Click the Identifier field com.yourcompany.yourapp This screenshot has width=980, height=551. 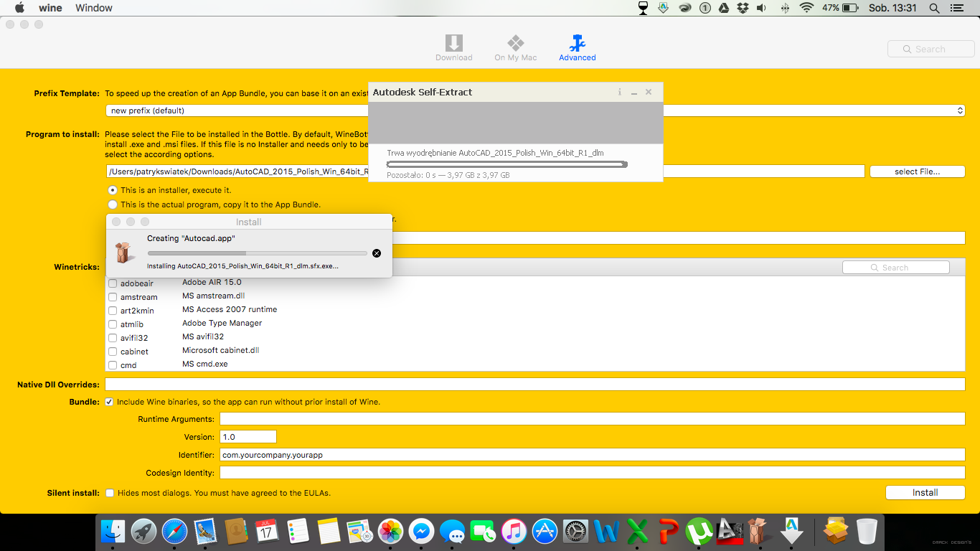pos(592,455)
